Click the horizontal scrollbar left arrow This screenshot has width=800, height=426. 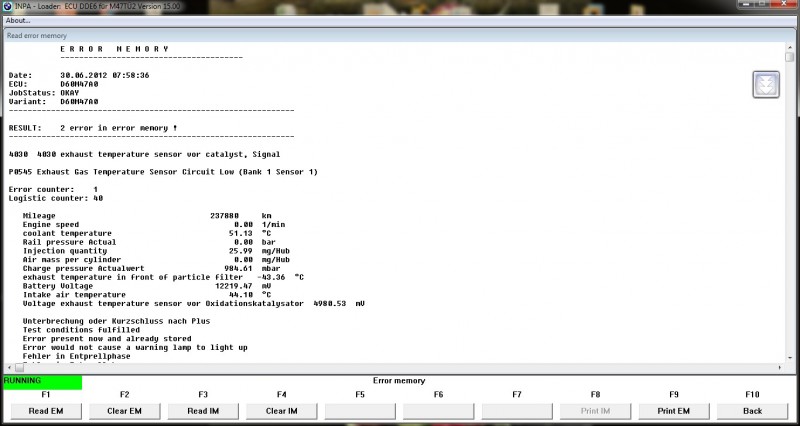click(9, 367)
